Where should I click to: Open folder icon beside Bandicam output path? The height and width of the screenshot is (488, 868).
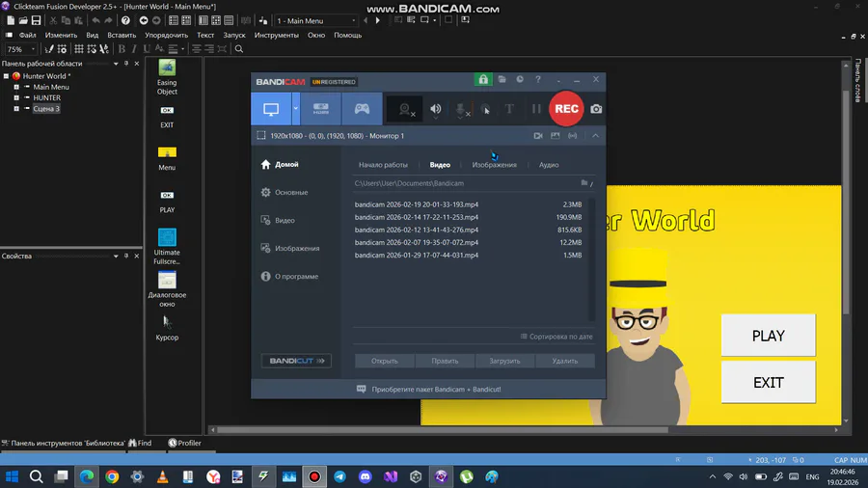(584, 182)
